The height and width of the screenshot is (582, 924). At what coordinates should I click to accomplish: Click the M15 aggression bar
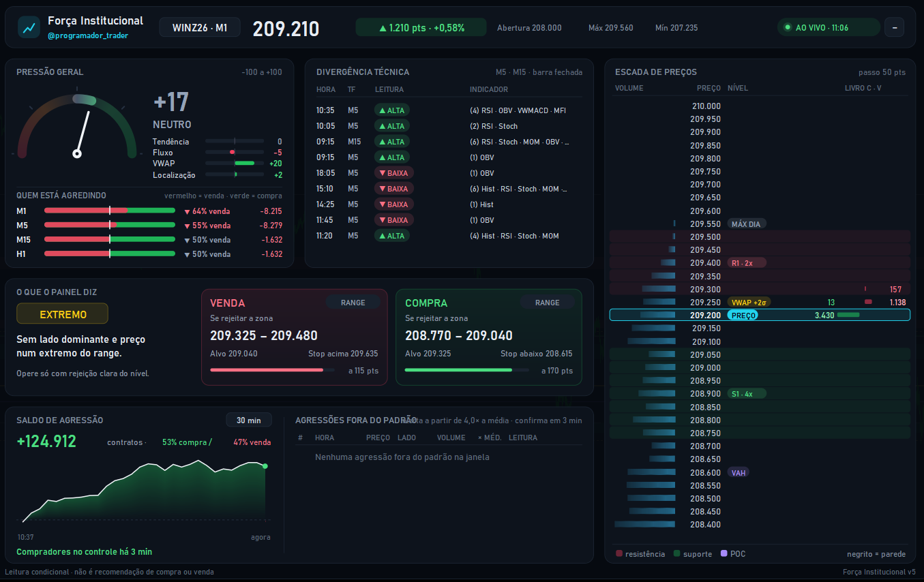pyautogui.click(x=110, y=239)
